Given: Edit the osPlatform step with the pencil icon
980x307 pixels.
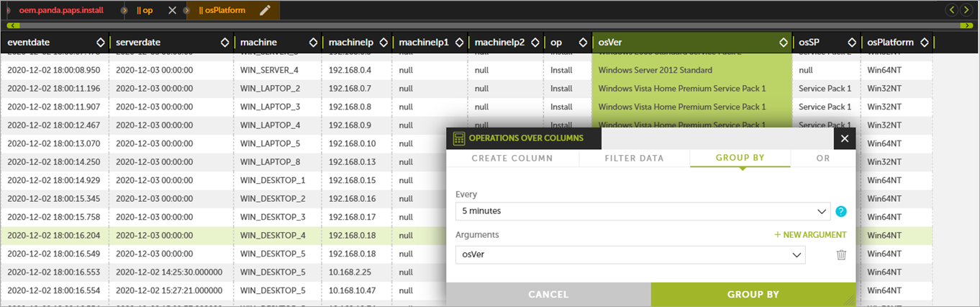Looking at the screenshot, I should 266,10.
